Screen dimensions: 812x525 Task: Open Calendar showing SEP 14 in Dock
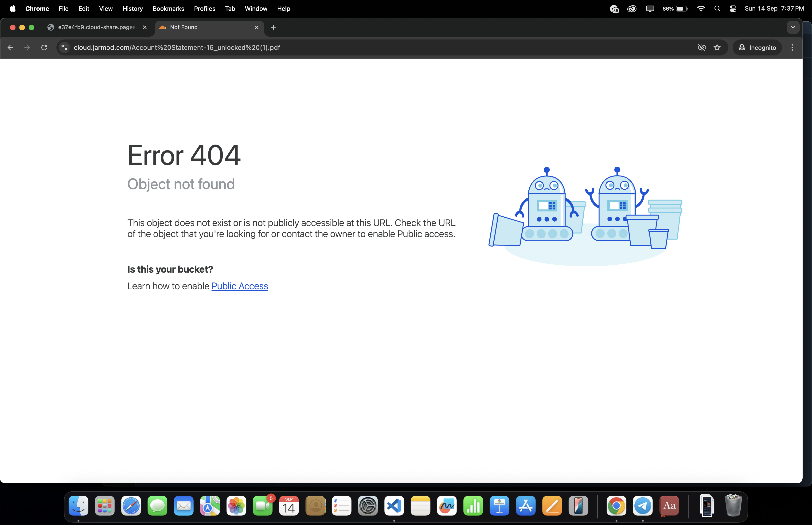[x=289, y=505]
